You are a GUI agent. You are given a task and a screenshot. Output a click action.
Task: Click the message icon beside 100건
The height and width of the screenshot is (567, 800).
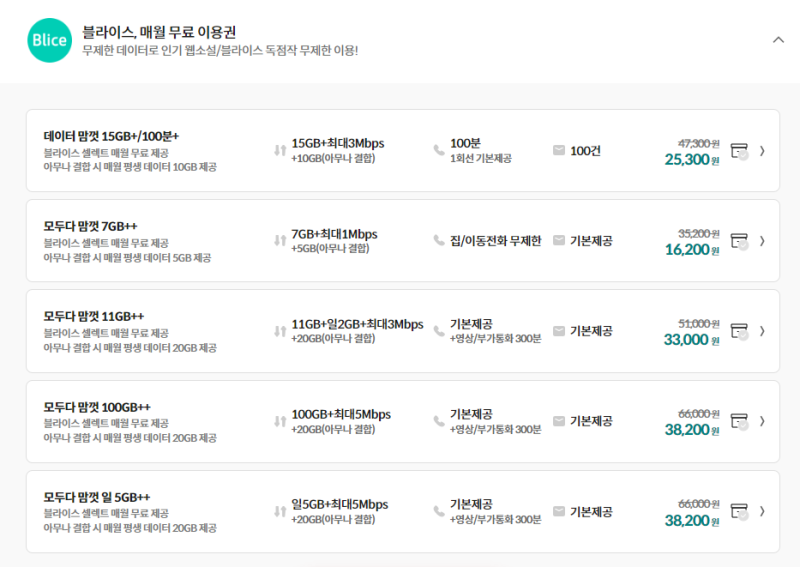click(x=559, y=151)
